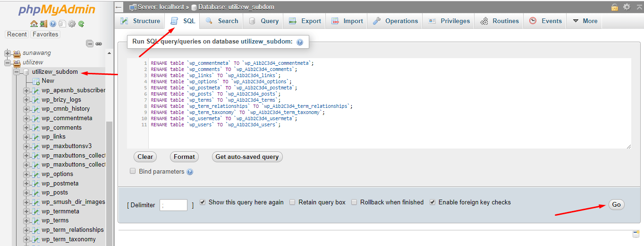Open phpMyAdmin documentation question-mark icon

[x=53, y=24]
